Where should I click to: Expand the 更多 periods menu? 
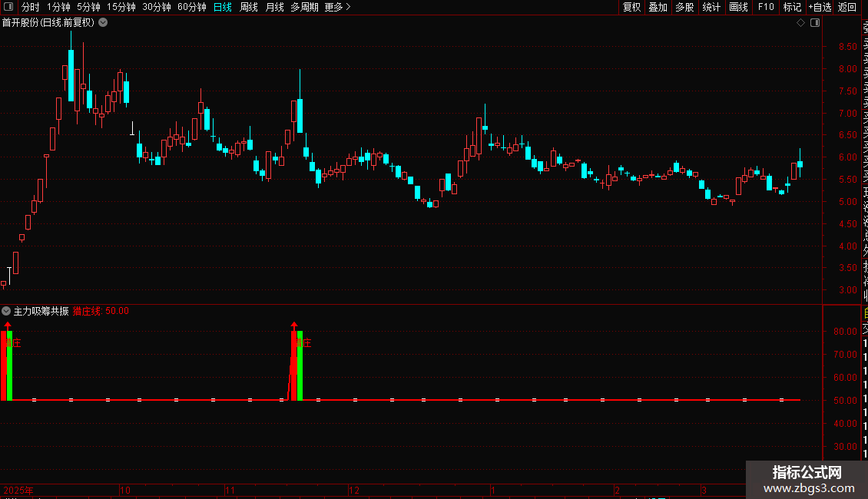(337, 7)
